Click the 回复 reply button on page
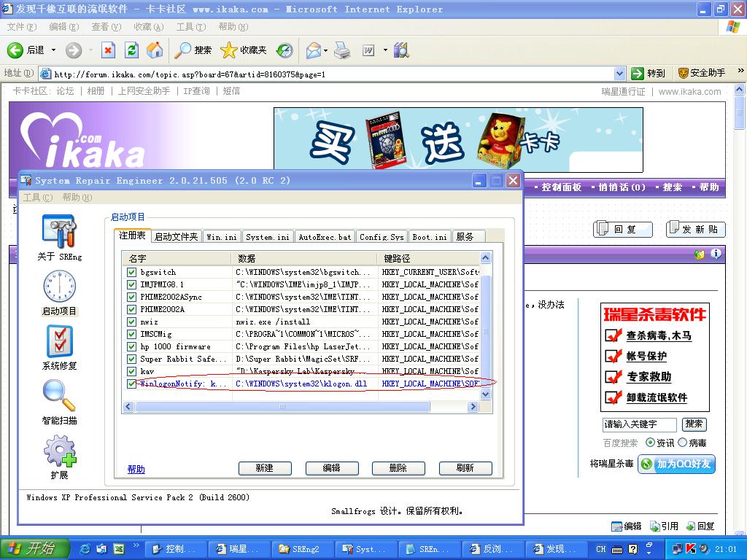 click(623, 229)
